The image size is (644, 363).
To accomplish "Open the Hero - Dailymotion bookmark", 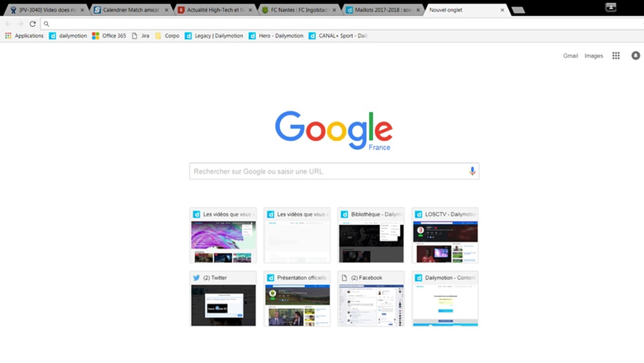I will tap(276, 36).
